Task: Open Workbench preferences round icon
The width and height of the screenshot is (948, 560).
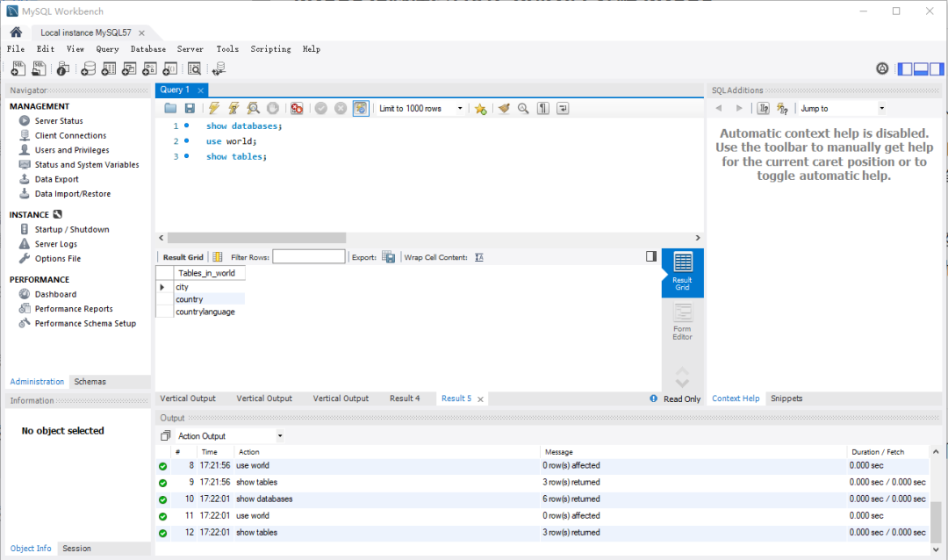Action: pyautogui.click(x=883, y=69)
